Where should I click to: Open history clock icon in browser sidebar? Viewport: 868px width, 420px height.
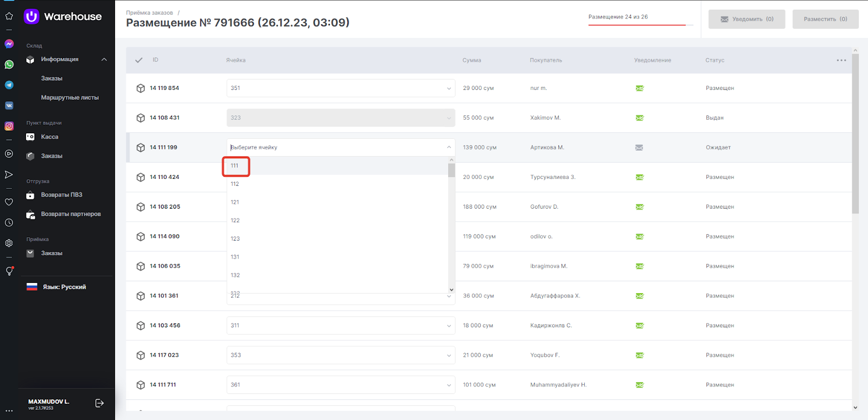pos(9,223)
